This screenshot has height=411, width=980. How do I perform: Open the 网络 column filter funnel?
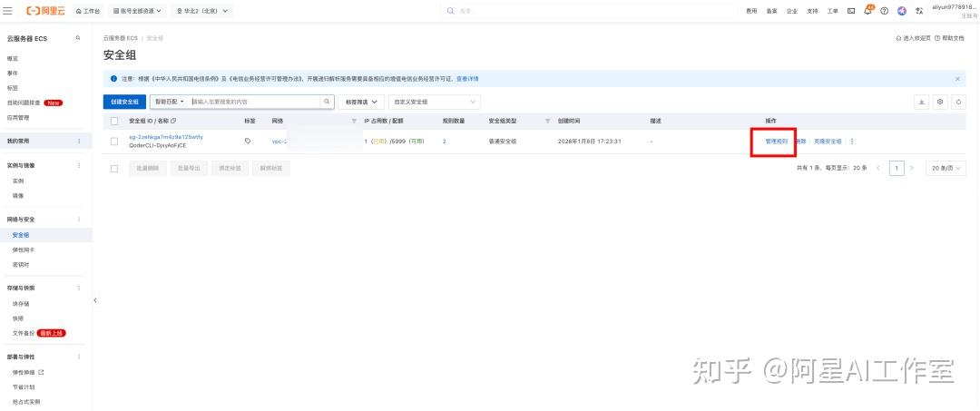[354, 122]
